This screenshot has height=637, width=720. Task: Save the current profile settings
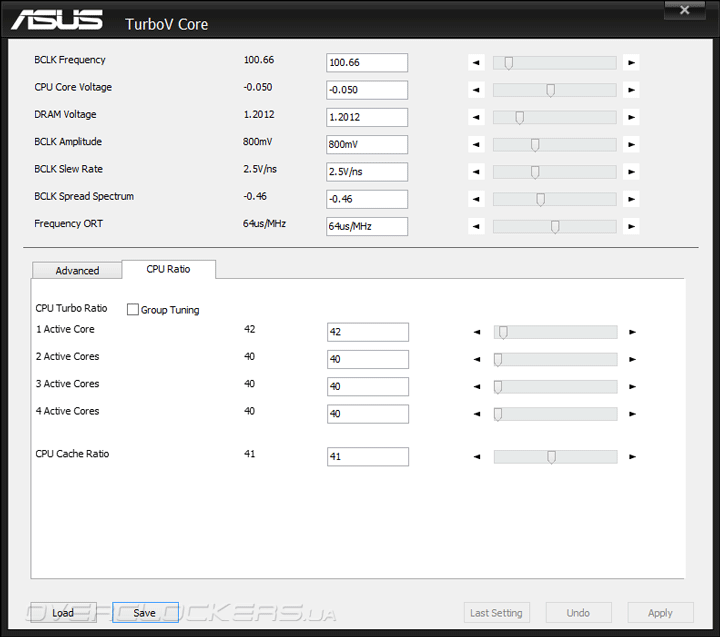[145, 613]
